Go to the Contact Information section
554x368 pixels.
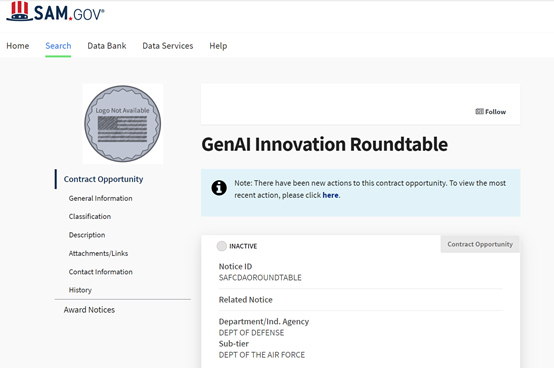pos(101,272)
